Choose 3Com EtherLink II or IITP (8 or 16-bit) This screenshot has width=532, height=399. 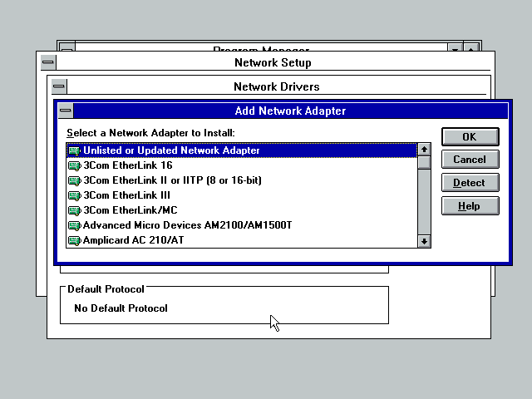pyautogui.click(x=242, y=180)
